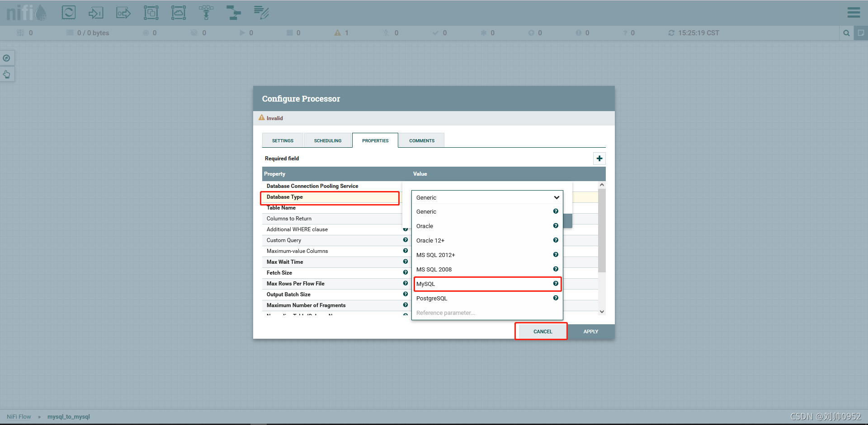Open the global hamburger menu
This screenshot has height=425, width=868.
[854, 13]
